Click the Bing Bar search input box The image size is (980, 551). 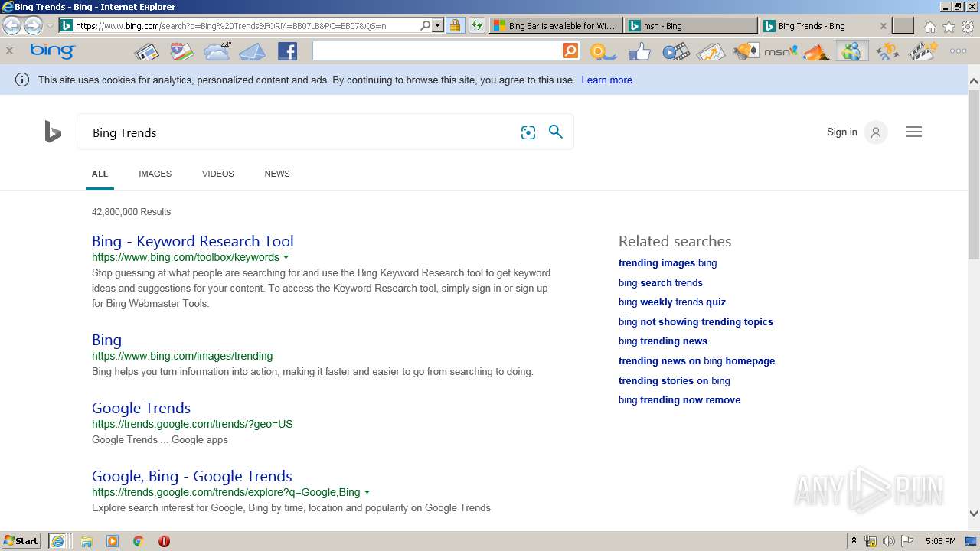click(436, 51)
